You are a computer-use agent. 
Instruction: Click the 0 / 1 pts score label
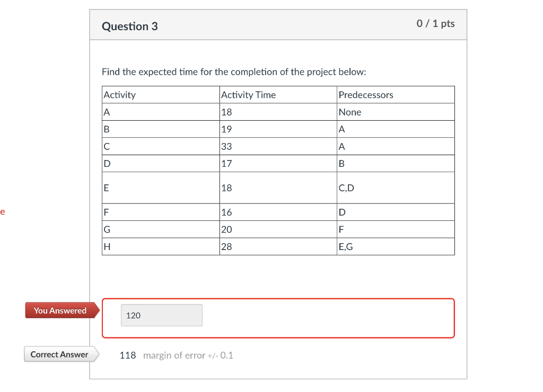pyautogui.click(x=435, y=23)
